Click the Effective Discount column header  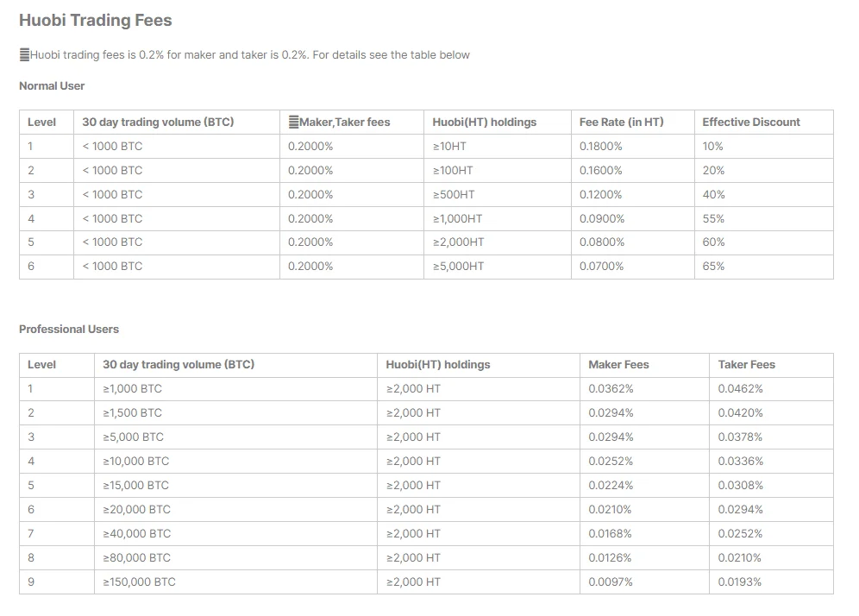point(751,123)
